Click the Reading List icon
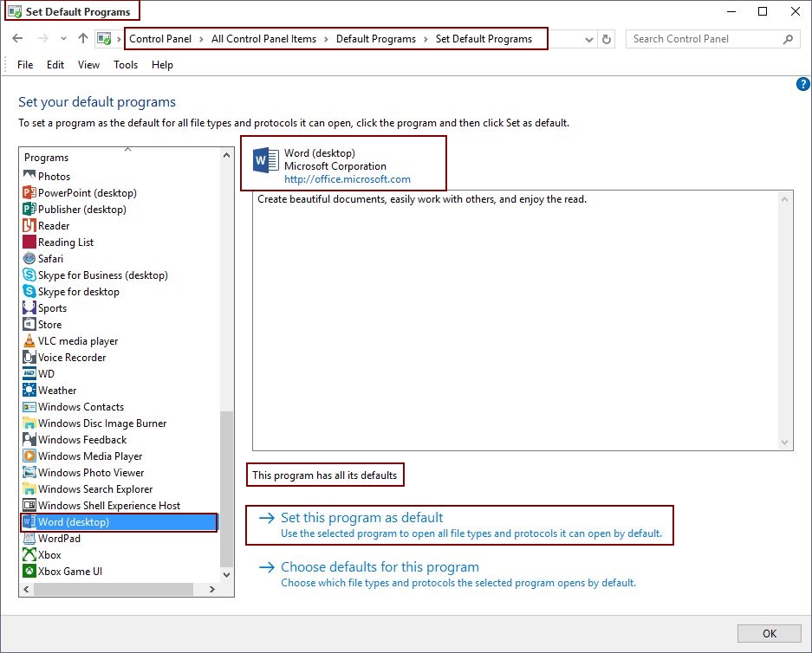 pyautogui.click(x=29, y=242)
